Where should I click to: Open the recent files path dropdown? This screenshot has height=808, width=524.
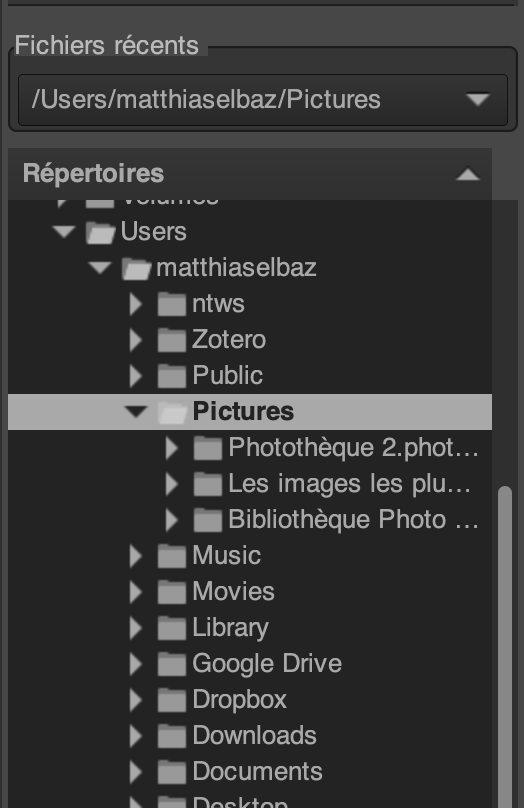263,99
